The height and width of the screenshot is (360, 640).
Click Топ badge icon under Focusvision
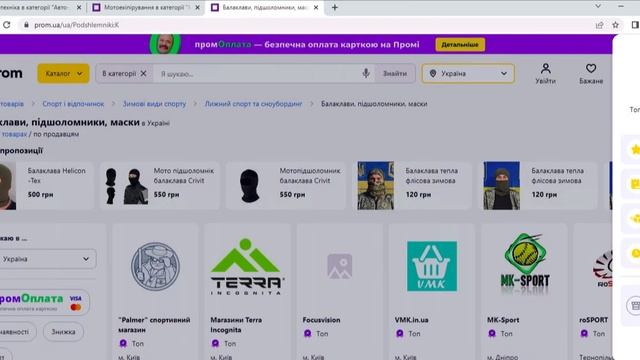coord(307,334)
